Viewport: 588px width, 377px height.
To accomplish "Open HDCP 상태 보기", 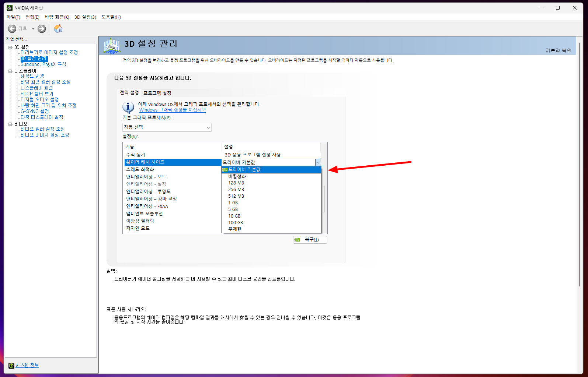I will pos(37,94).
